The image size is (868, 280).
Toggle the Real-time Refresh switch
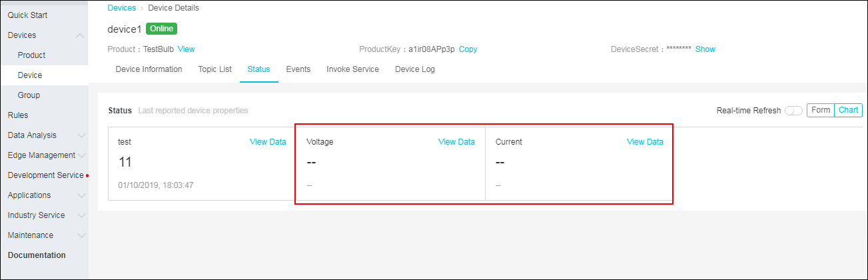tap(793, 111)
